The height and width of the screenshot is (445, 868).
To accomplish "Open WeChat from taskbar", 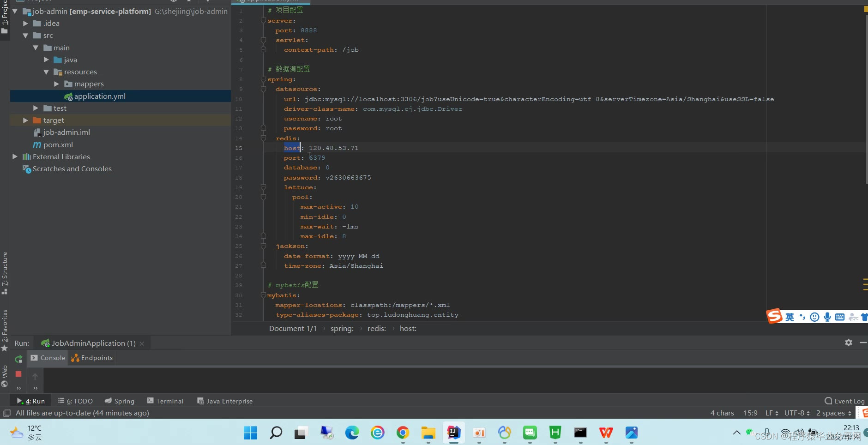I will pyautogui.click(x=530, y=433).
